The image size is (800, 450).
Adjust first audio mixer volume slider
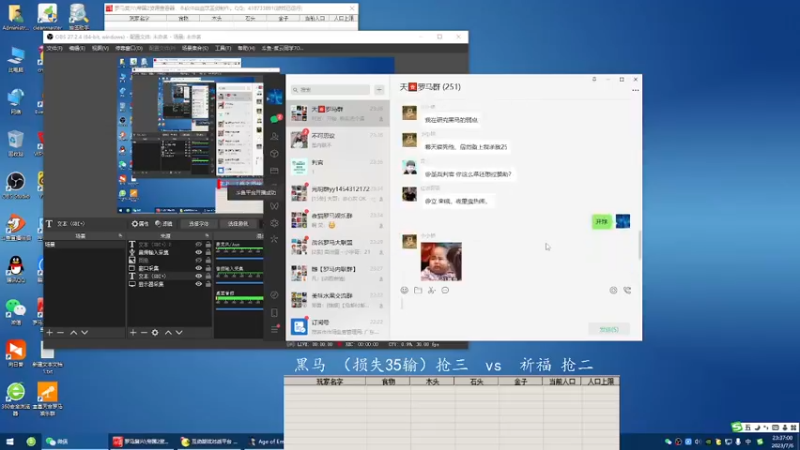239,259
